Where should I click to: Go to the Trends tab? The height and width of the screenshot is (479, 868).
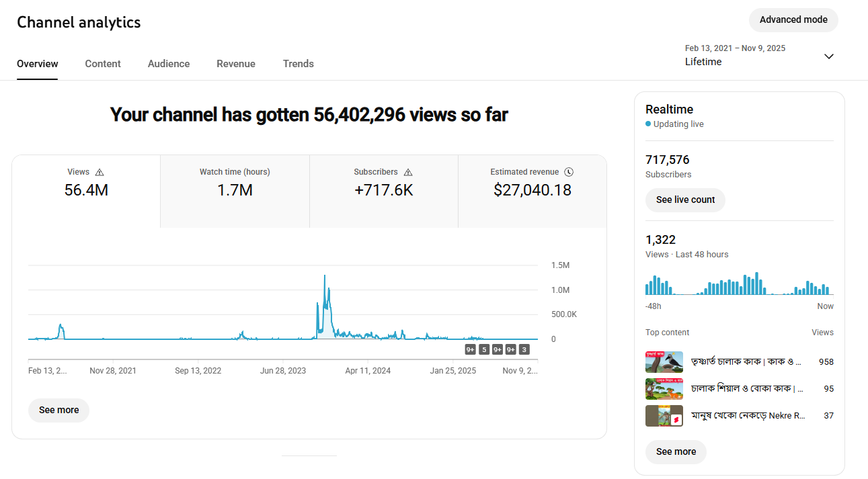tap(299, 64)
